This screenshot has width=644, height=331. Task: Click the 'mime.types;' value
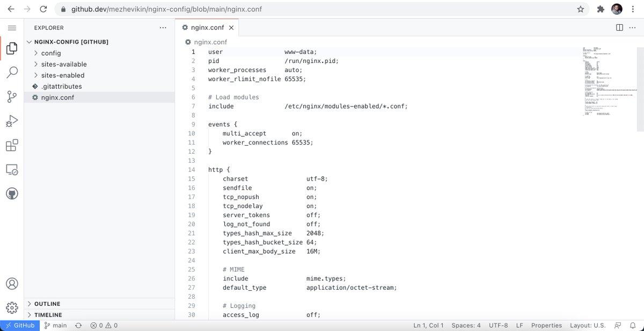(326, 278)
